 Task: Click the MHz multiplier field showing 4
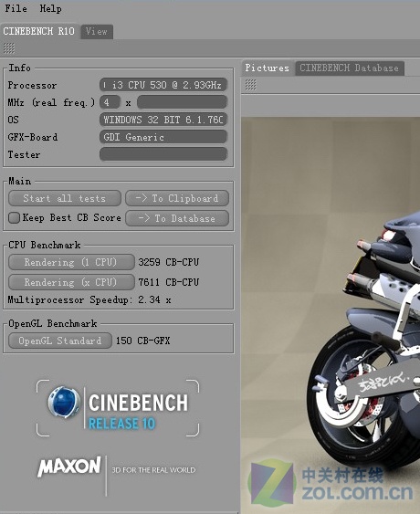click(x=110, y=102)
